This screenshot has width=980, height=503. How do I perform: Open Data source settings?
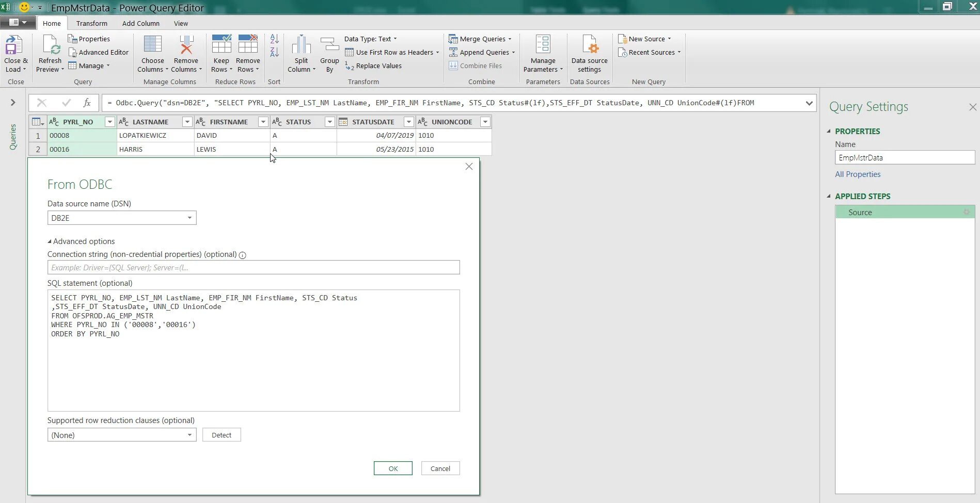590,53
